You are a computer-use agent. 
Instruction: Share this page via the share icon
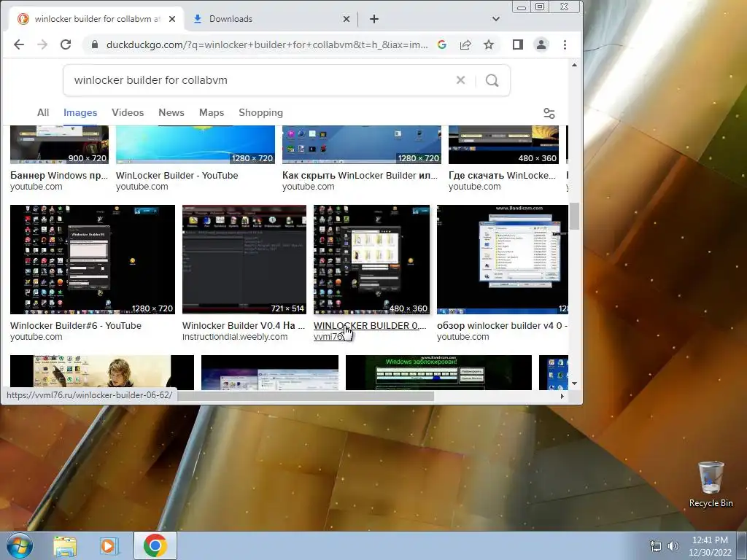pyautogui.click(x=465, y=44)
